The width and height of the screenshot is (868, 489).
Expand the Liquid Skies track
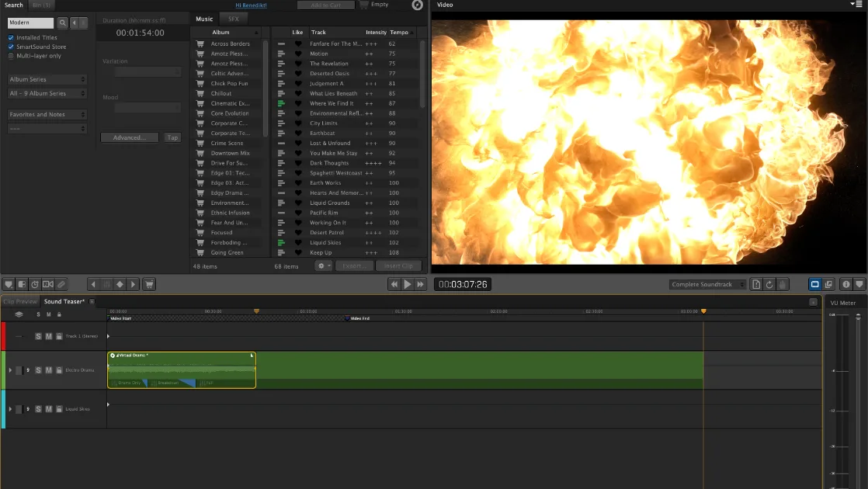pyautogui.click(x=10, y=409)
